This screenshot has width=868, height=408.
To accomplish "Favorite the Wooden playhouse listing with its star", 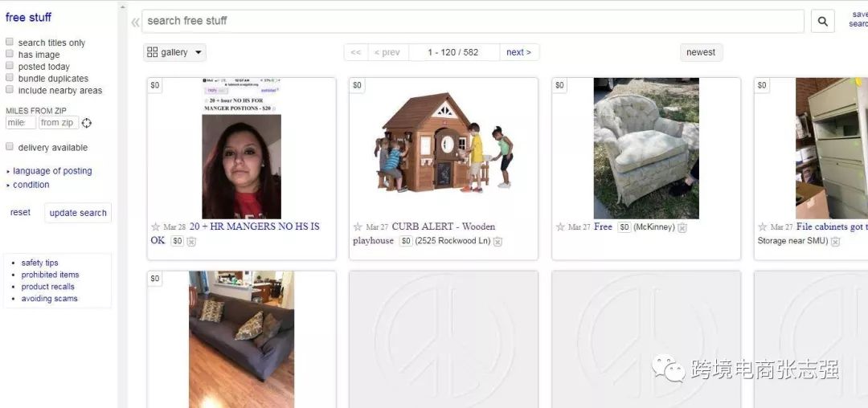I will click(358, 226).
